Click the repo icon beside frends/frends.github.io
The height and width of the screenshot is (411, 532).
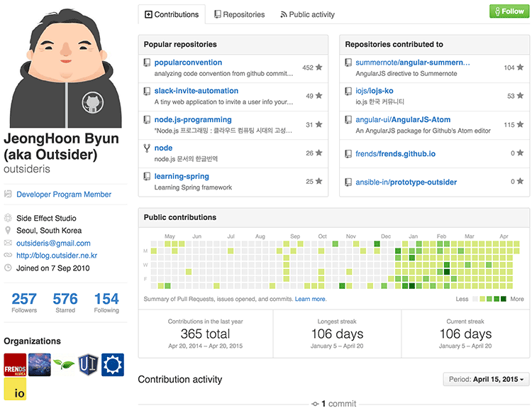348,154
